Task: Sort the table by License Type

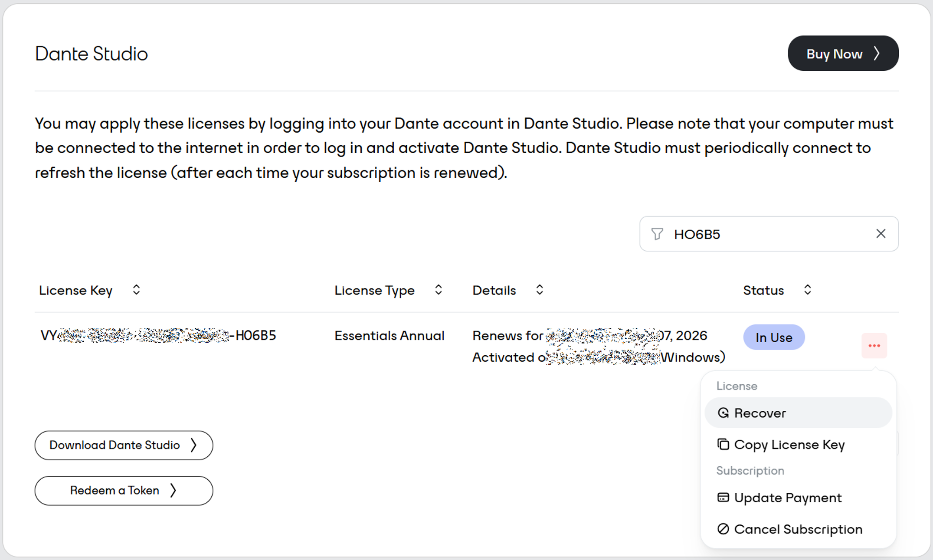Action: [439, 290]
